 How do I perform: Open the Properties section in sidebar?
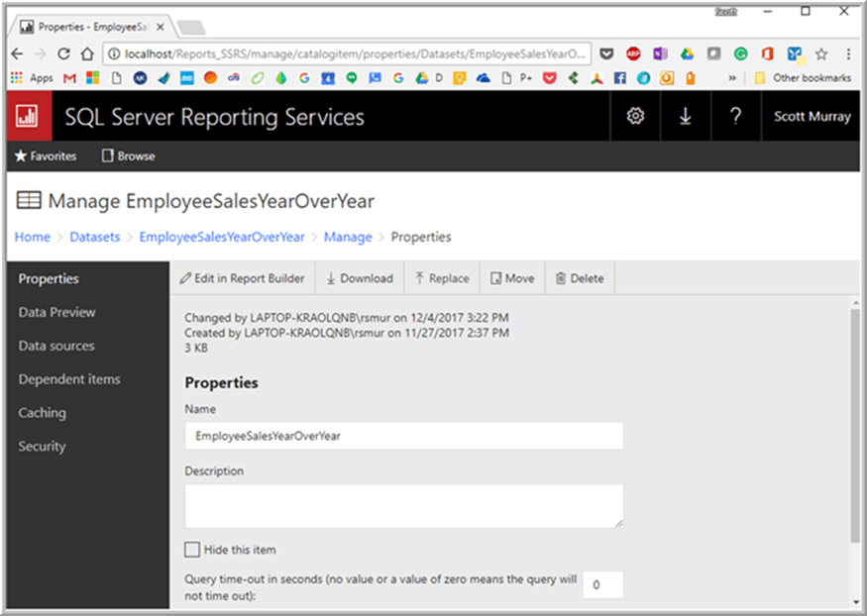coord(49,278)
